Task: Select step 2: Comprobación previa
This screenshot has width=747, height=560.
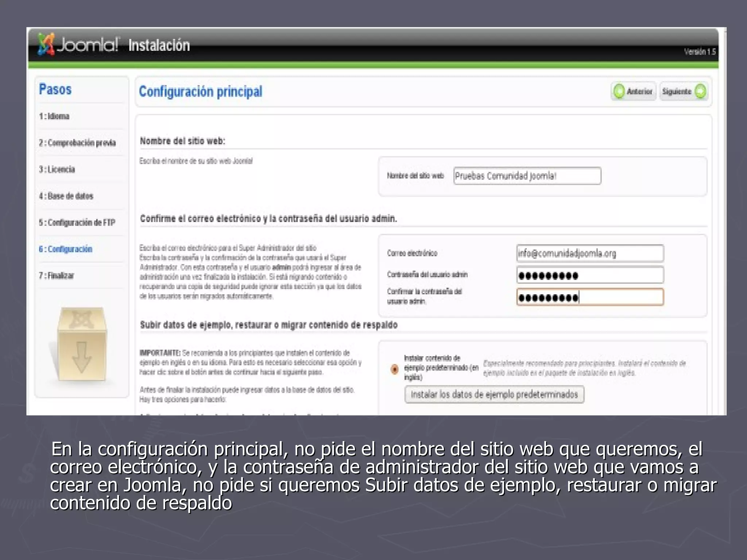Action: (77, 143)
